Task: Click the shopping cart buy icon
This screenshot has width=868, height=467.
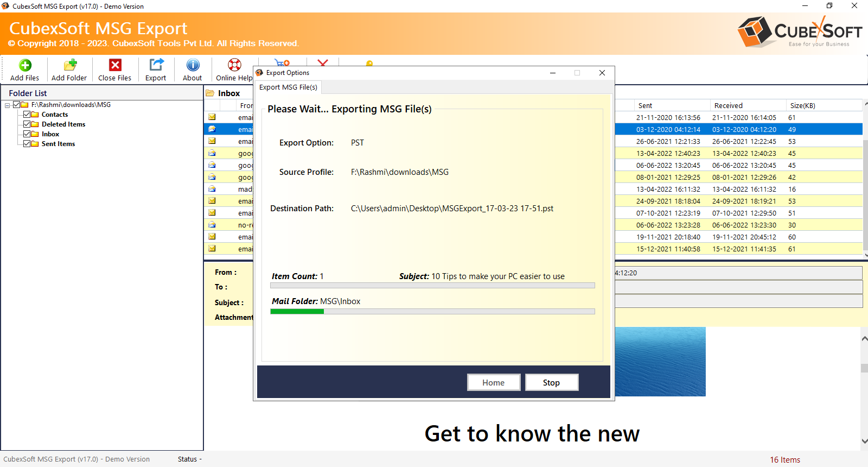Action: pos(282,62)
